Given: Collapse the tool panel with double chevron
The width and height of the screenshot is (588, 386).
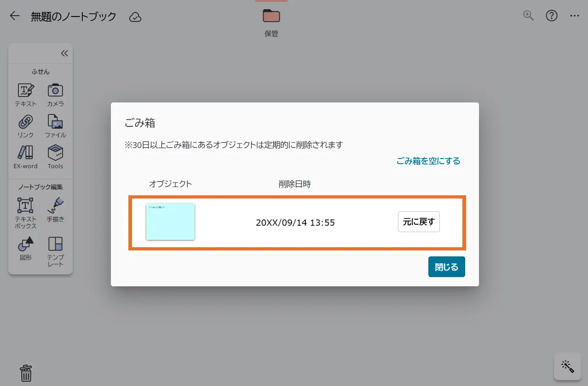Looking at the screenshot, I should 64,53.
